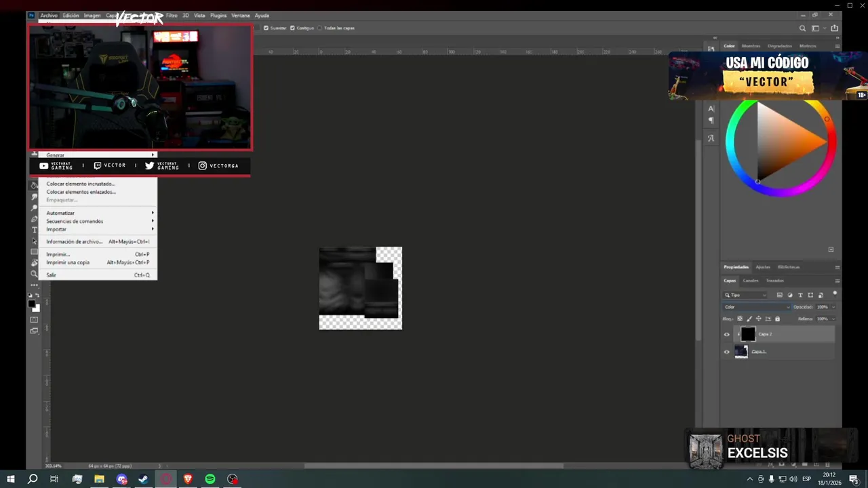Lock image pixels brush icon
The width and height of the screenshot is (868, 488).
pos(749,319)
